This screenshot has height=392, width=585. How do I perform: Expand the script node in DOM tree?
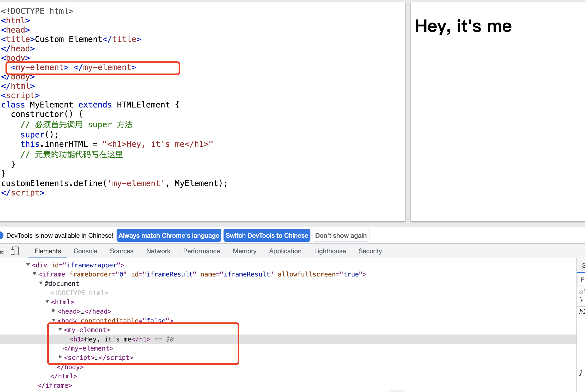(60, 357)
